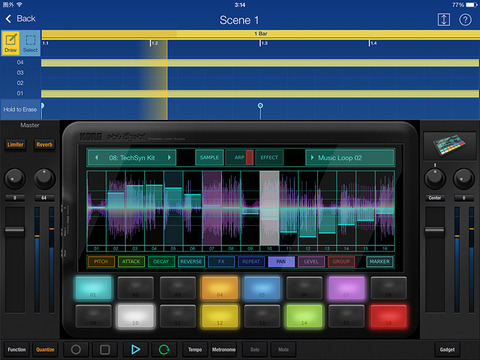Open the Tempo settings
Screen dimensions: 480x360
tap(195, 349)
